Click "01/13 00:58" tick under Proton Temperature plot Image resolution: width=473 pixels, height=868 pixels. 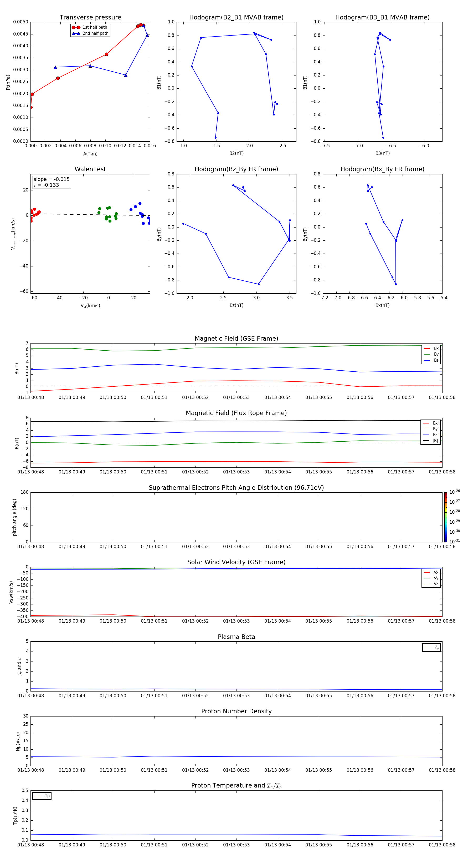point(442,845)
